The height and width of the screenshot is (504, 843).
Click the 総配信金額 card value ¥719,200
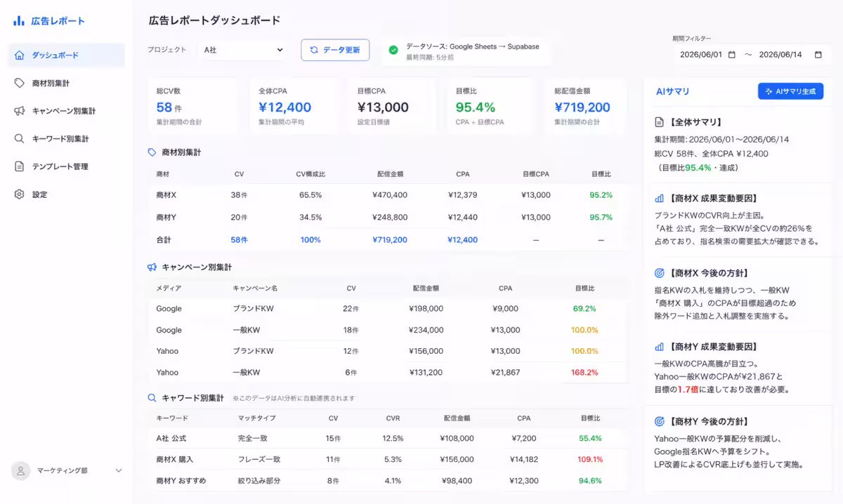(582, 107)
